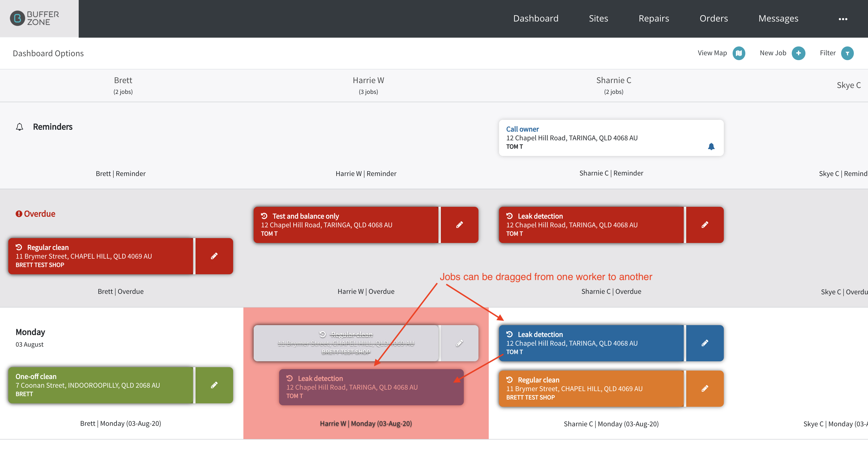Open the Orders page

714,19
